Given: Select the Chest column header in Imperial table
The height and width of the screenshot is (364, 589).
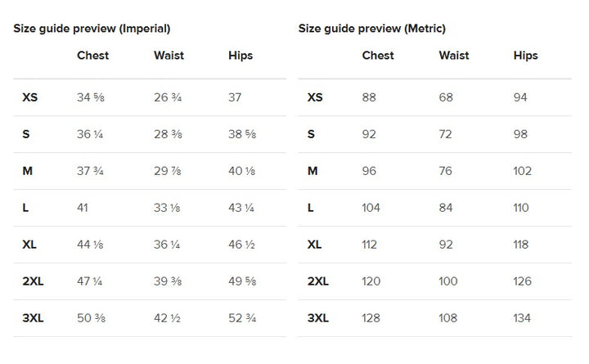Looking at the screenshot, I should (x=92, y=56).
